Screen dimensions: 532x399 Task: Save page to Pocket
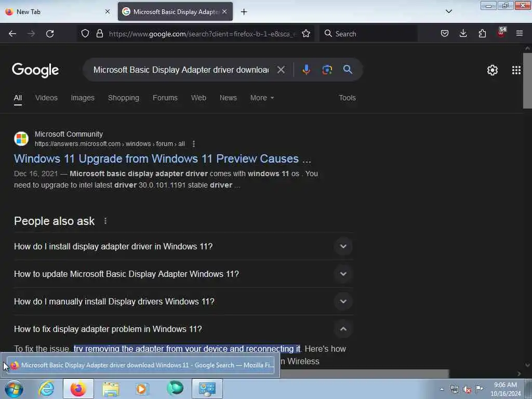pos(445,33)
